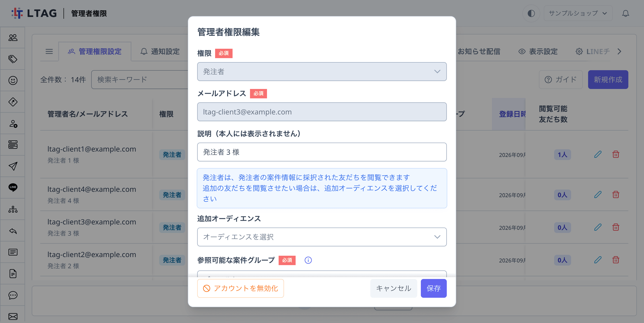This screenshot has width=644, height=323.
Task: Edit ltag-client1 row with pencil icon
Action: coord(598,154)
